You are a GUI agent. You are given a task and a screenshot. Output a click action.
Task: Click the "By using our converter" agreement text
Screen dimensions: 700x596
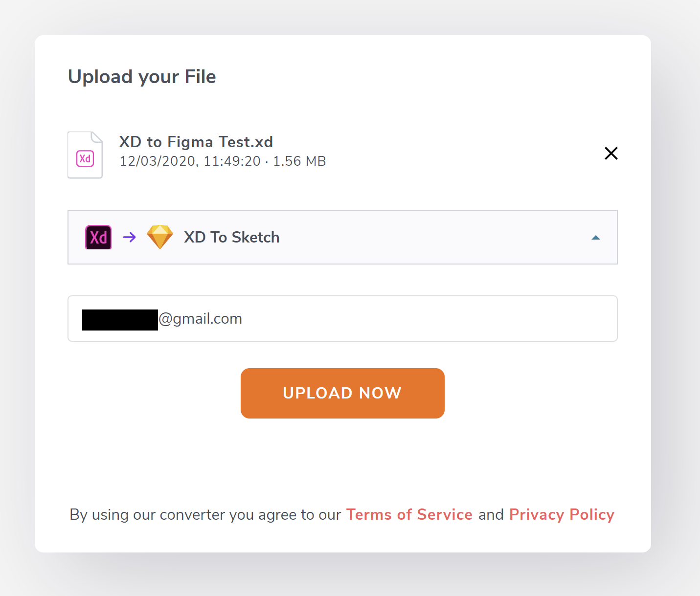[205, 514]
